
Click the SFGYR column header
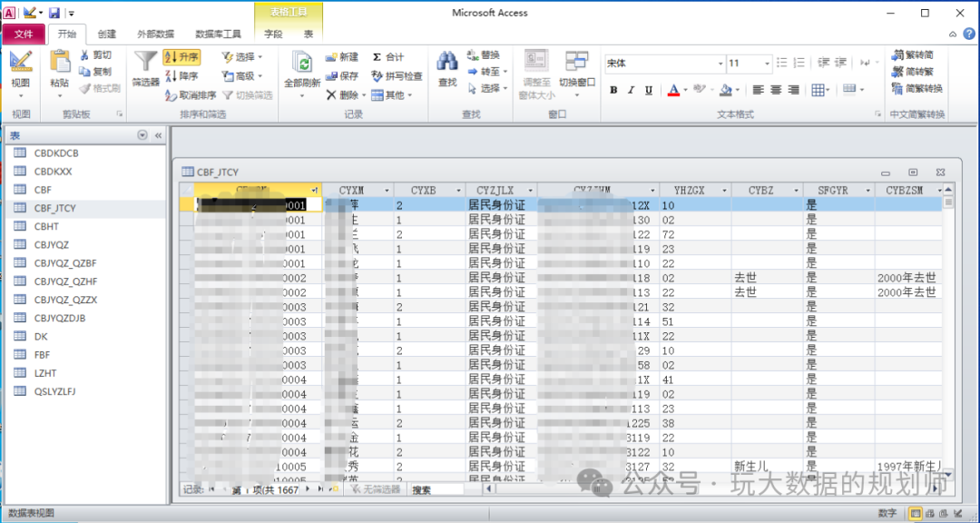(838, 190)
